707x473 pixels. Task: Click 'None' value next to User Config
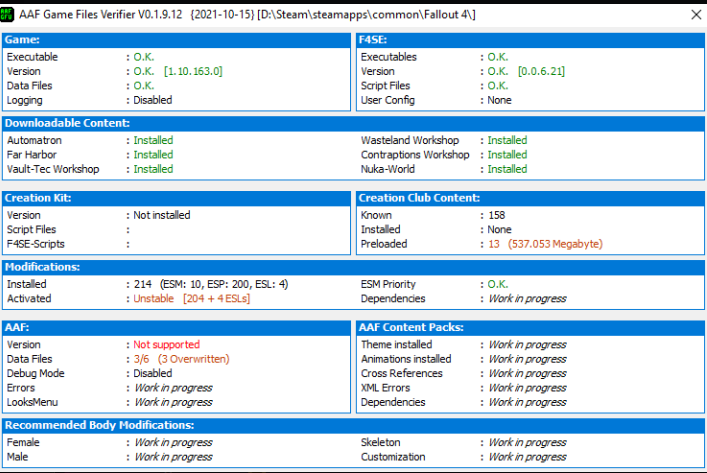[x=499, y=100]
